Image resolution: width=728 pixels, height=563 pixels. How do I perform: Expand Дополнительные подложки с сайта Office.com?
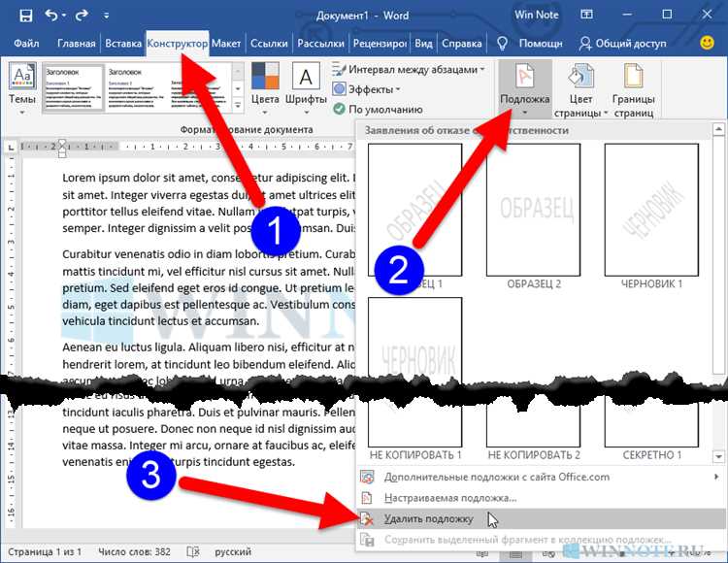tap(496, 477)
